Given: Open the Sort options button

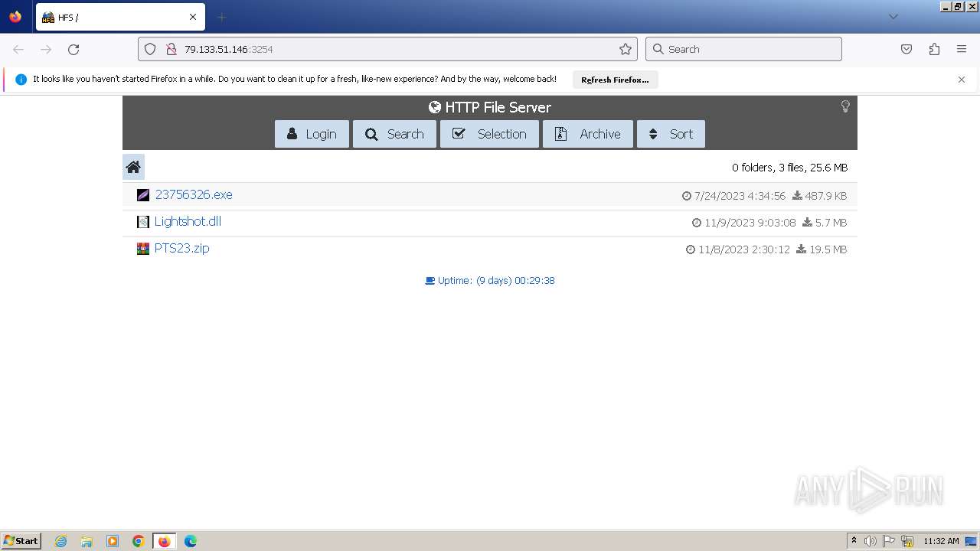Looking at the screenshot, I should (671, 134).
